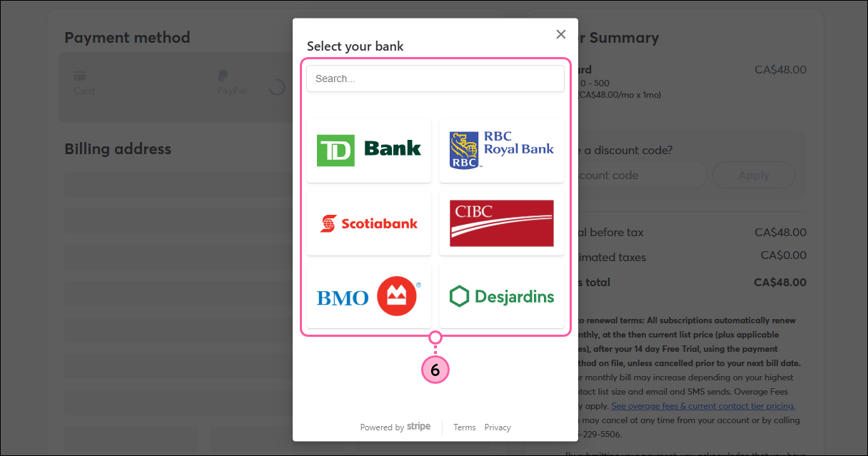Screen dimensions: 868x456
Task: Choose RBC Royal Bank as your bank
Action: 501,150
